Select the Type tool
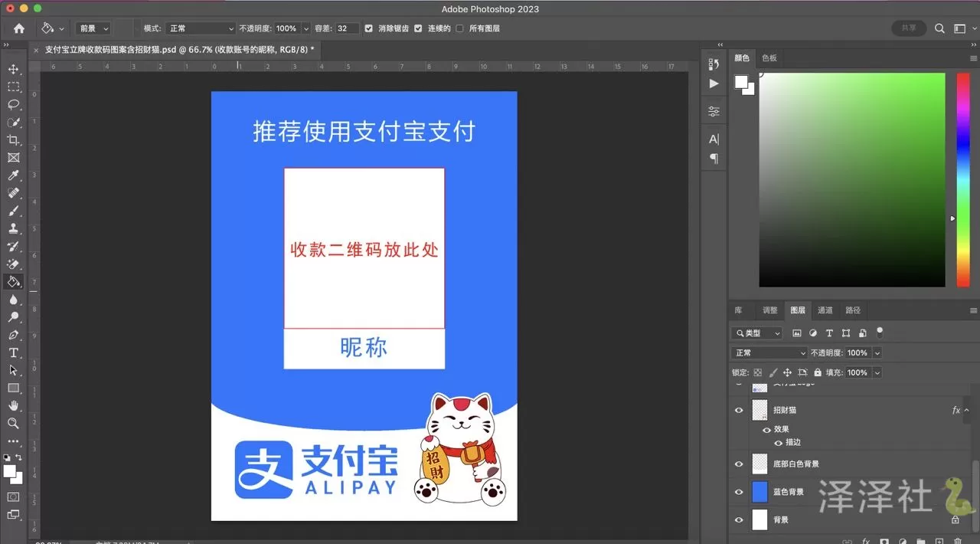The image size is (980, 544). 14,352
